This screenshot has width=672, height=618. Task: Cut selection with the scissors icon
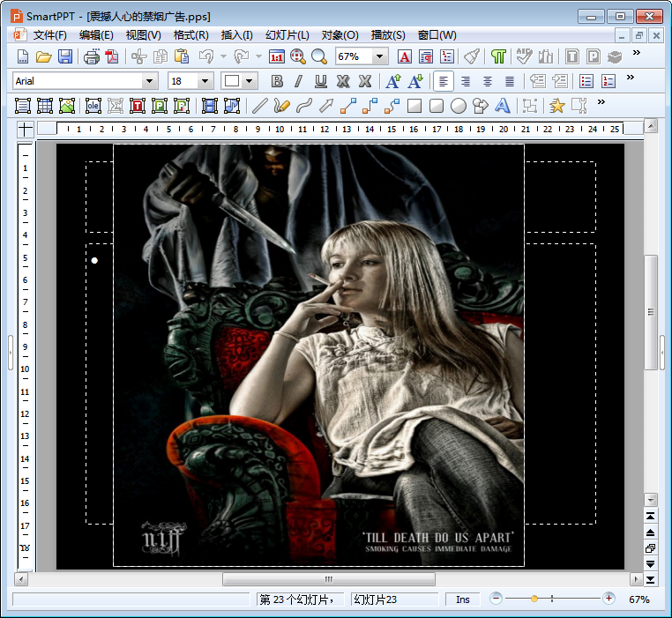click(x=138, y=56)
